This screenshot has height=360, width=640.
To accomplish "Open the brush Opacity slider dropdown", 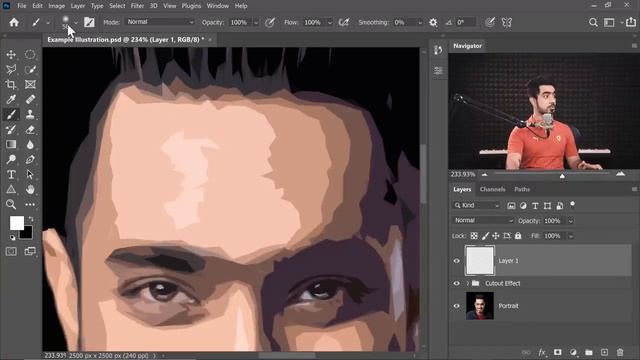I will pyautogui.click(x=256, y=23).
